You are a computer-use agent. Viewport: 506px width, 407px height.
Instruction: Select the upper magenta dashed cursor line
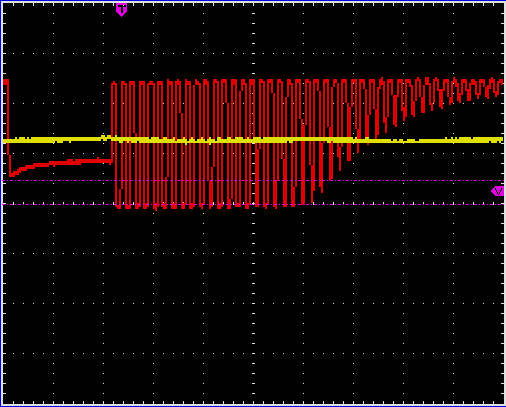click(253, 181)
